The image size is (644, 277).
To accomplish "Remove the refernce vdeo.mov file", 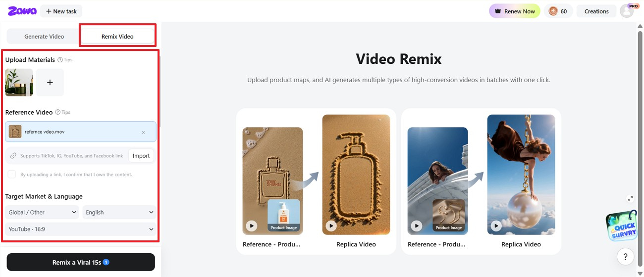I will [x=143, y=133].
